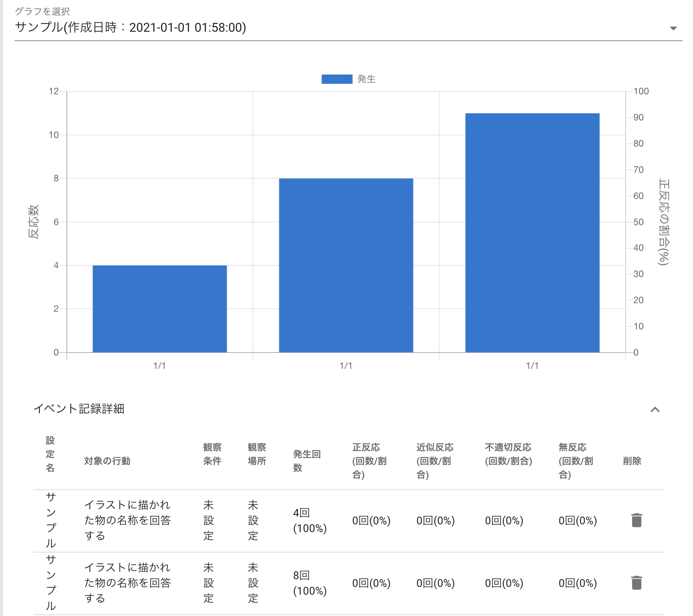The height and width of the screenshot is (616, 693).
Task: Click the 対象の行動 text in the 8回 row
Action: pos(128,583)
